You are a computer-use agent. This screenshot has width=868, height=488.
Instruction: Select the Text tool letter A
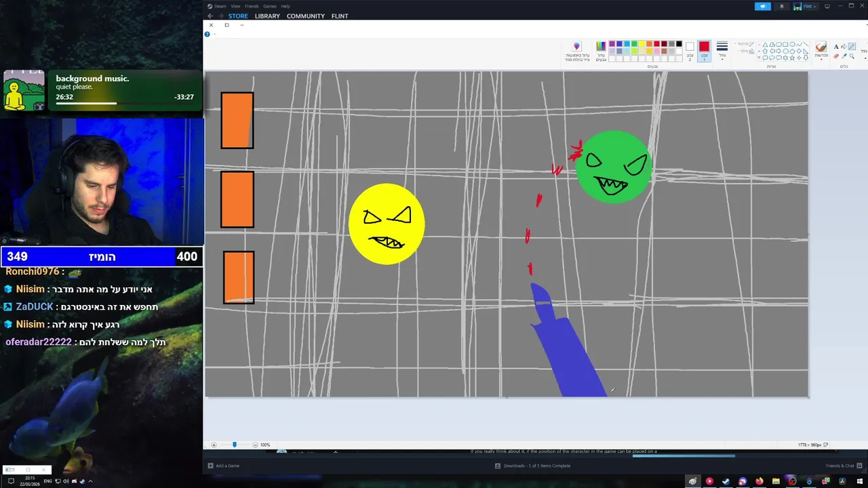(836, 46)
